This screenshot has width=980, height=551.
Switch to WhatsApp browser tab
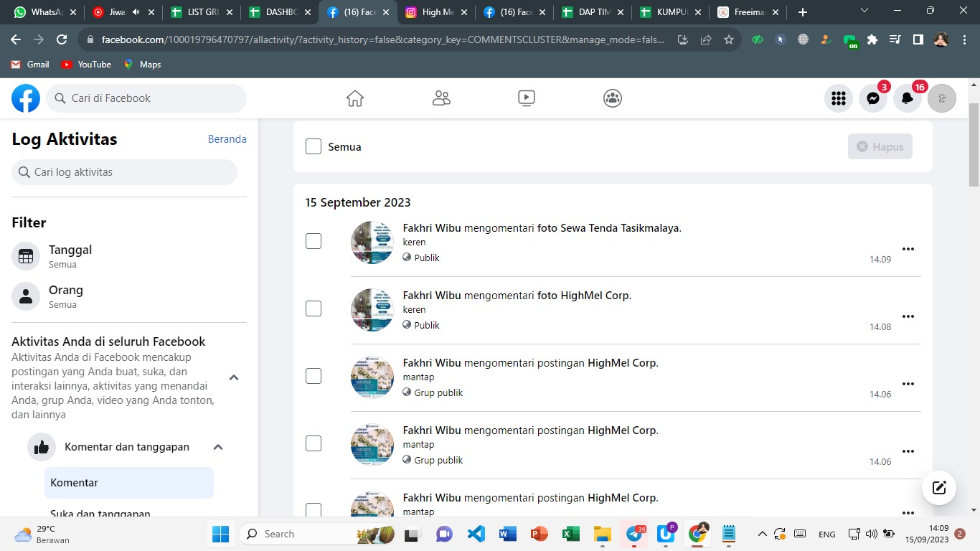pyautogui.click(x=44, y=12)
